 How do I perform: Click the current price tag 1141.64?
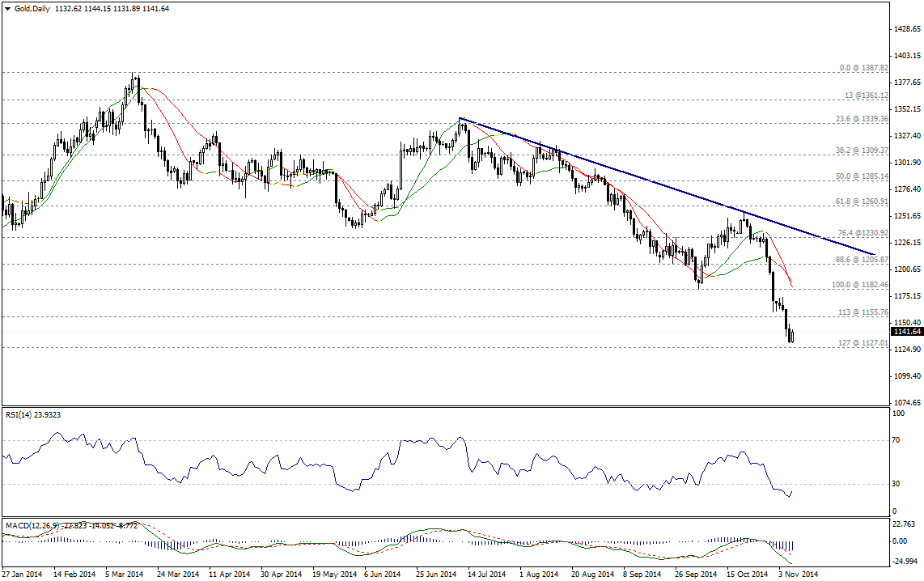point(906,332)
